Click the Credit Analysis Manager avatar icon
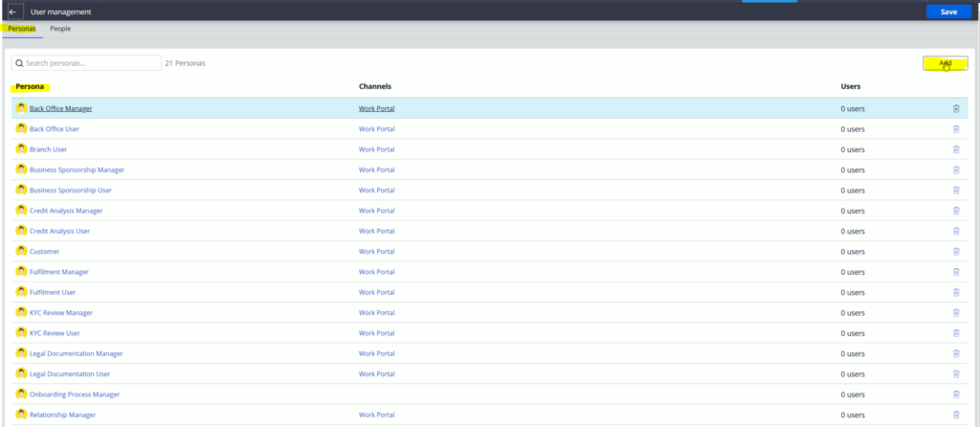The width and height of the screenshot is (980, 427). click(21, 210)
